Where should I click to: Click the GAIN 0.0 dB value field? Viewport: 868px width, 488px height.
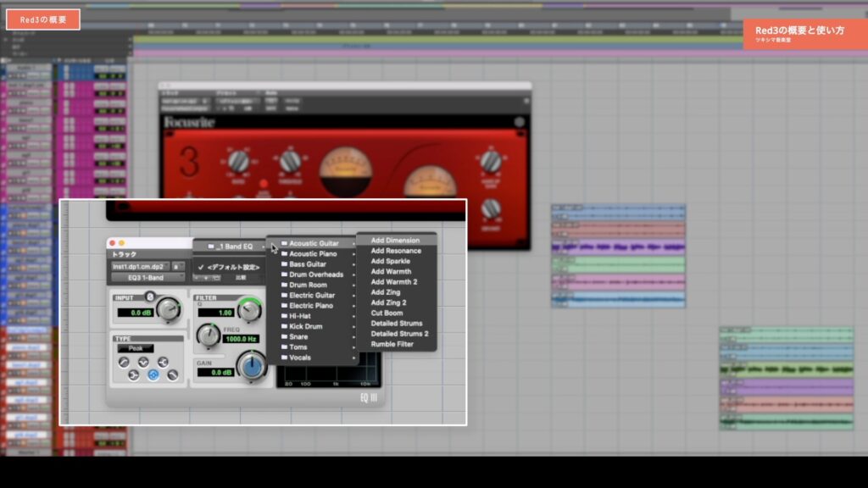(216, 373)
